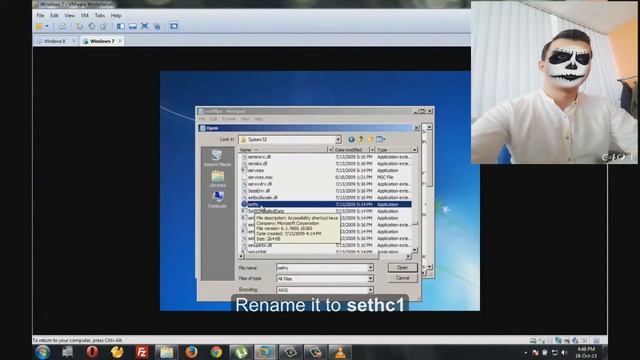This screenshot has height=360, width=640.
Task: Open uTorrent from the taskbar
Action: point(241,352)
